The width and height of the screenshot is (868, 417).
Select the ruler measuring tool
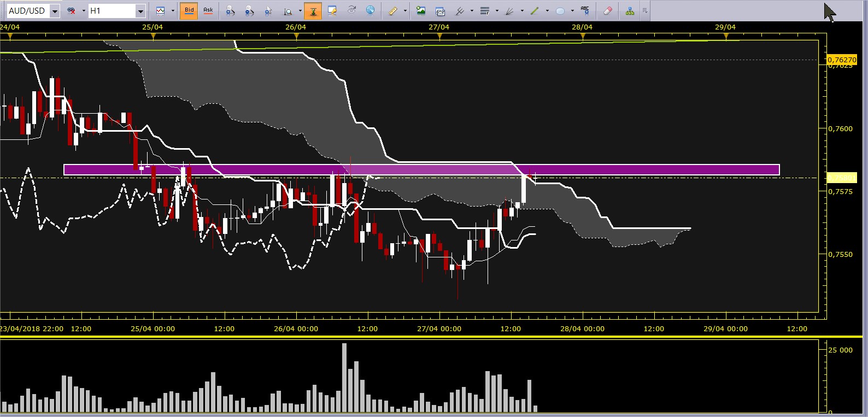coord(392,10)
